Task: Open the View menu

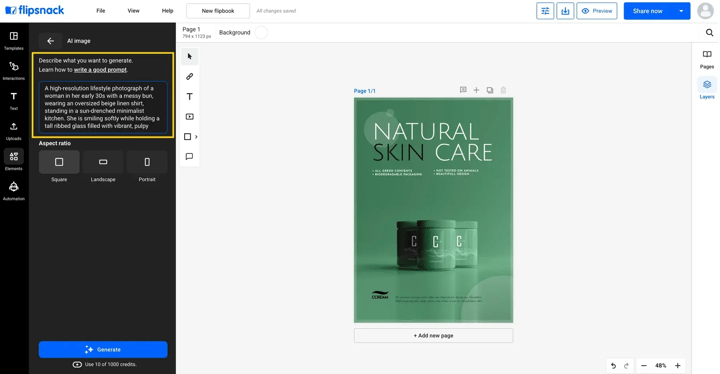Action: click(134, 11)
